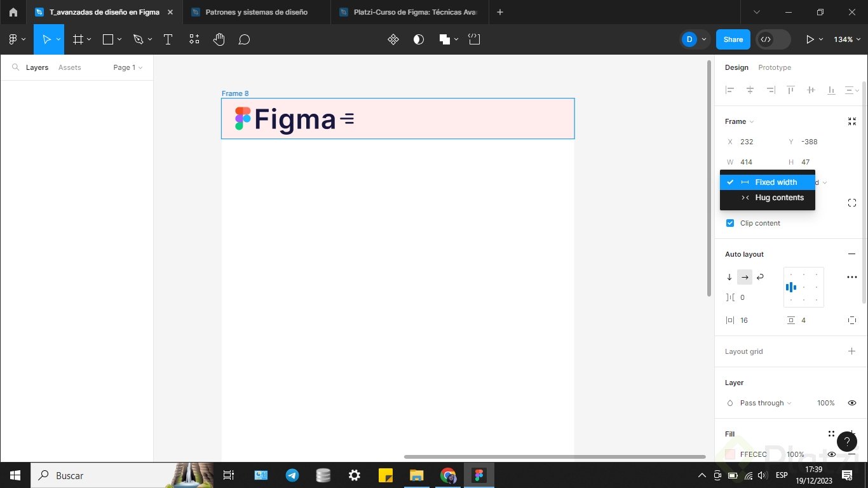Open search in Layers panel

click(x=15, y=67)
